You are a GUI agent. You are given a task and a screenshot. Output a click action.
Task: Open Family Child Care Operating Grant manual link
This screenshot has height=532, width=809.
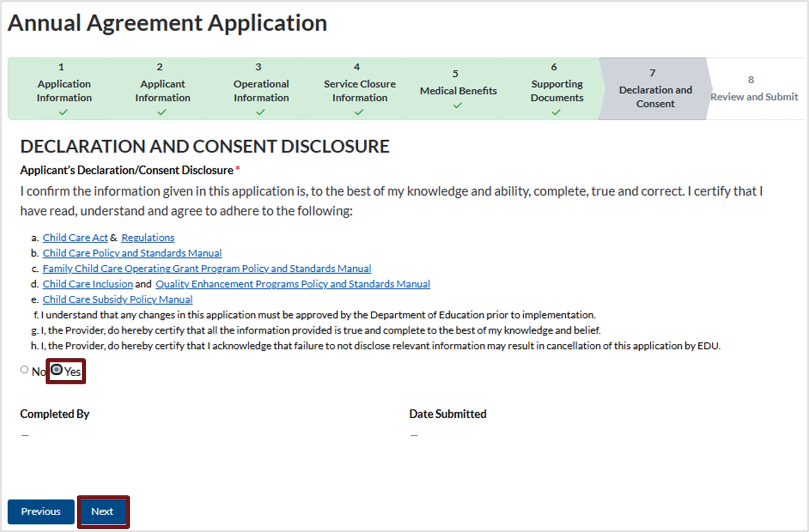(x=207, y=268)
